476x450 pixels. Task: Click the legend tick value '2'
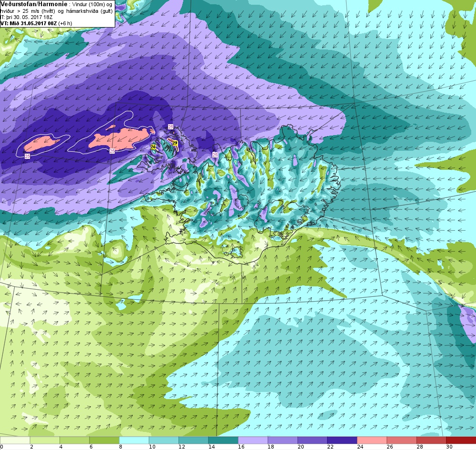[31, 447]
